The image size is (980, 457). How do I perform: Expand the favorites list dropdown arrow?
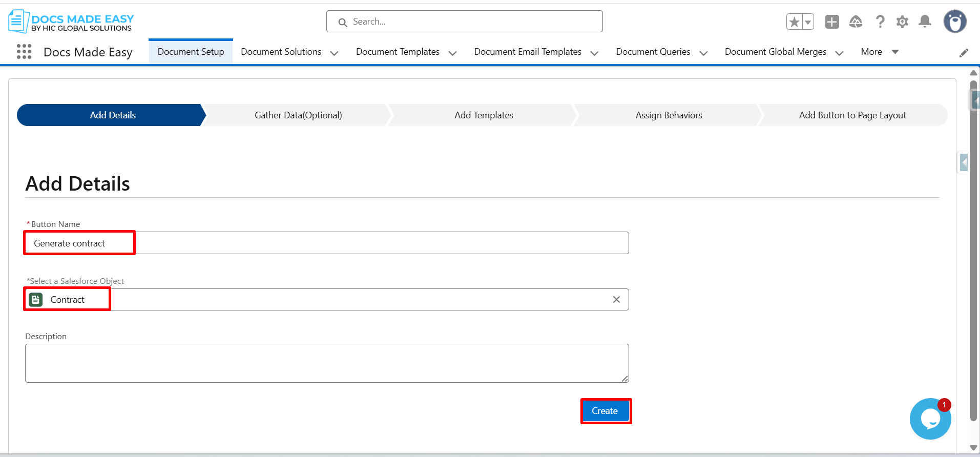(x=808, y=22)
